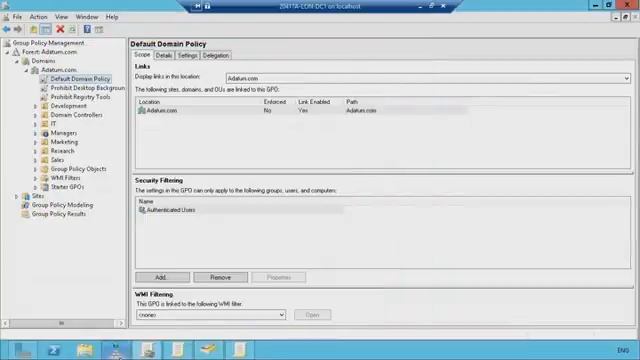Collapse the Forest: Adatum.com node
The image size is (640, 360).
7,52
